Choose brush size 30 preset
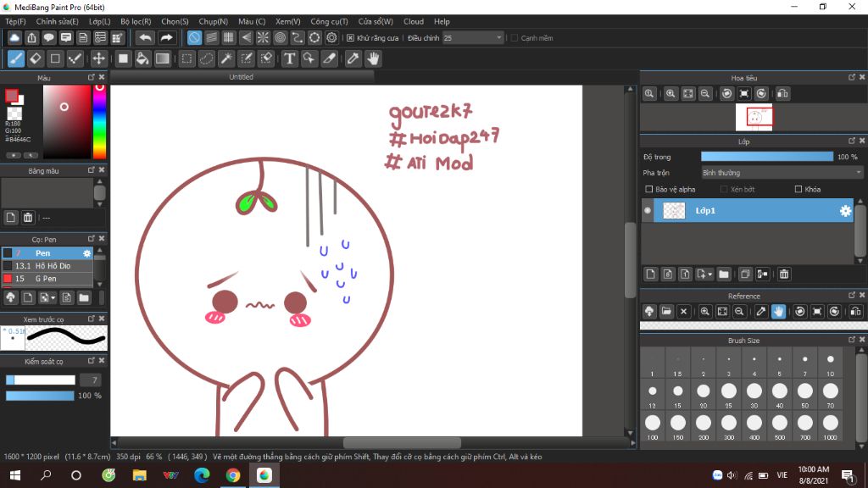 [754, 395]
